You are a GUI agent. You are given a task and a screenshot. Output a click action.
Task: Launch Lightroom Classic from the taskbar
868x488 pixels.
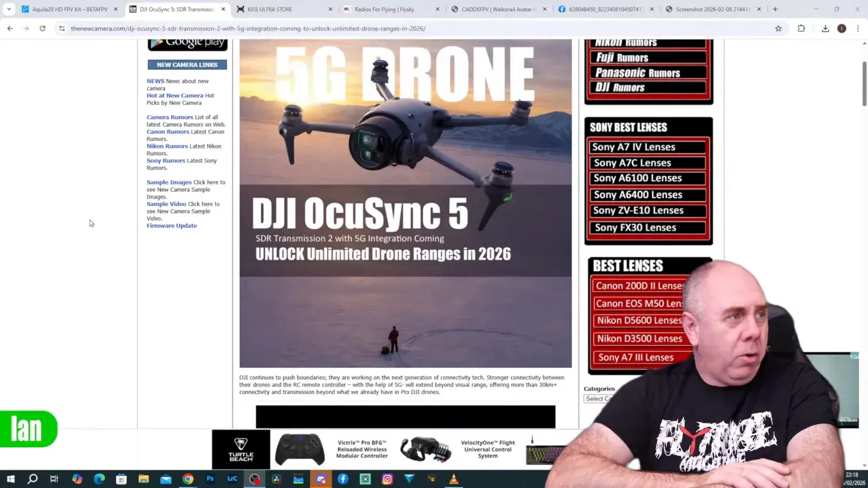coord(232,479)
